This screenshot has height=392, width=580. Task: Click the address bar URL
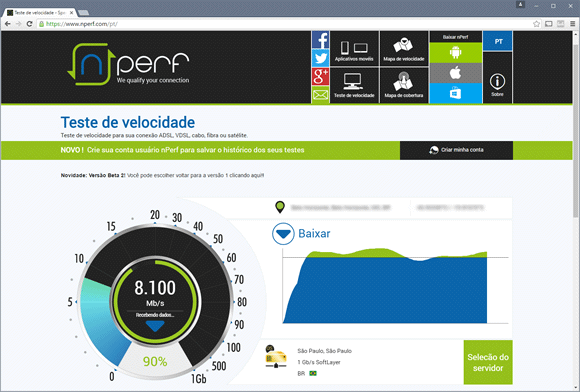click(x=82, y=24)
